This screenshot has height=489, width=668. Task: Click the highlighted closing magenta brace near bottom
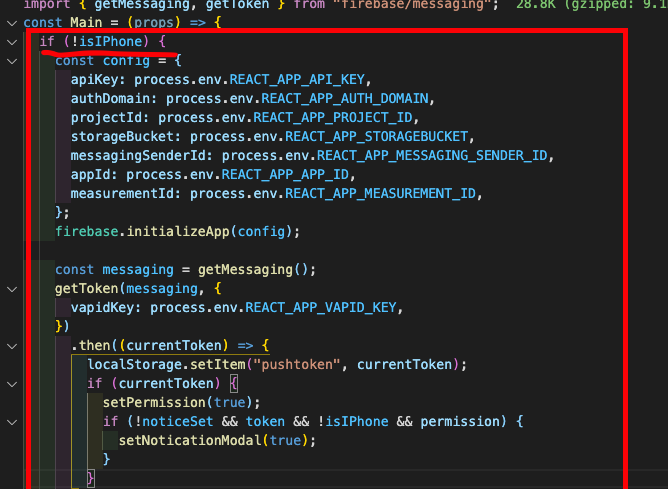coord(90,478)
